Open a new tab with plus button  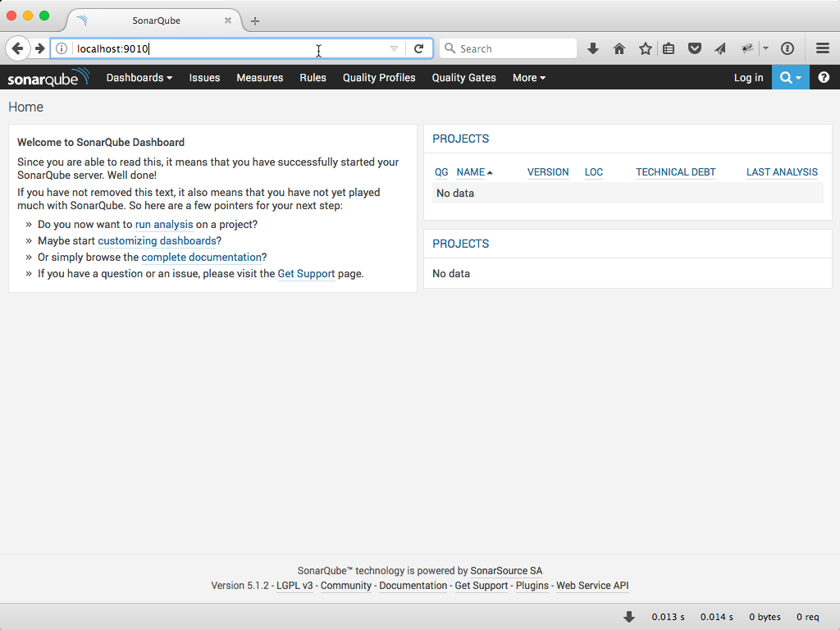[255, 21]
